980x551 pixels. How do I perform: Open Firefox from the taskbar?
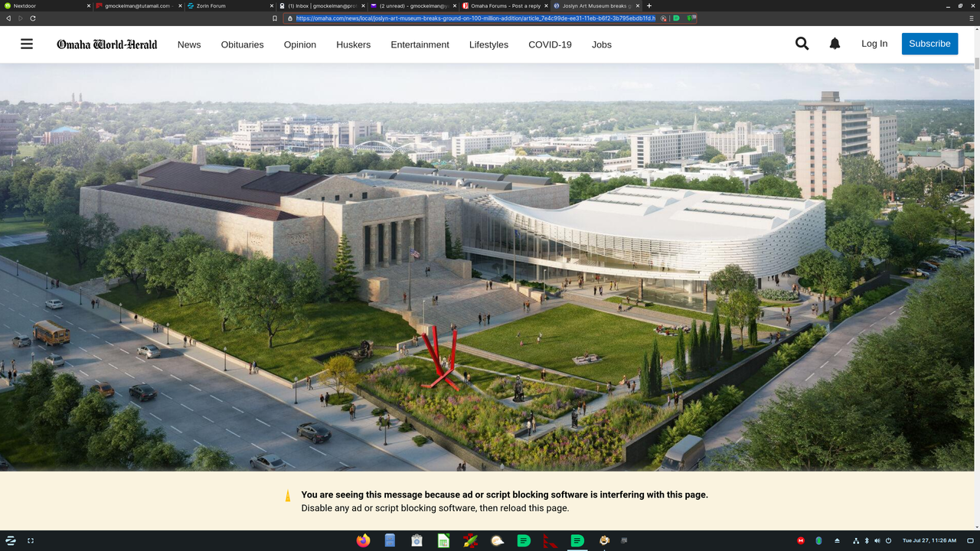(x=363, y=540)
